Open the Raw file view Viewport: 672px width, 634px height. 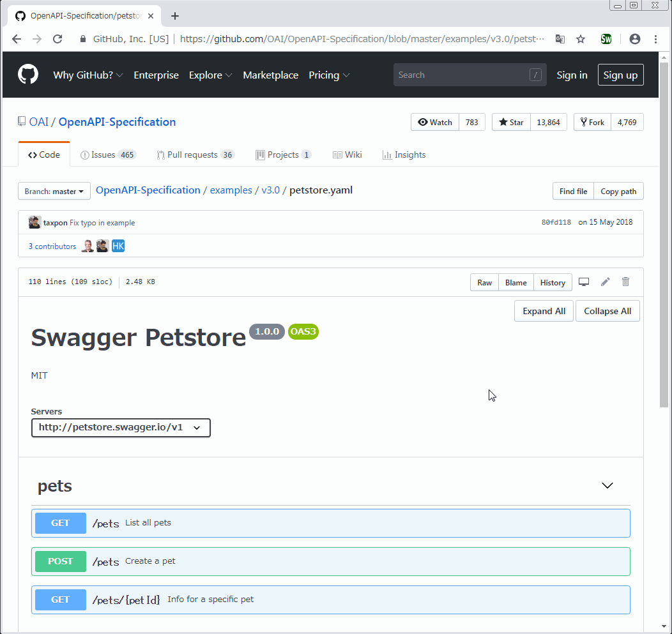pyautogui.click(x=484, y=282)
